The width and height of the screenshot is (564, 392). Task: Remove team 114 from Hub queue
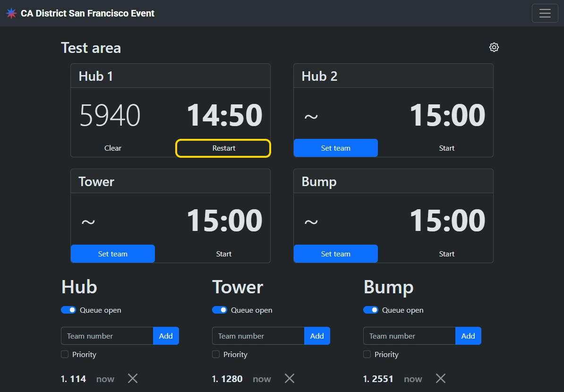point(133,378)
